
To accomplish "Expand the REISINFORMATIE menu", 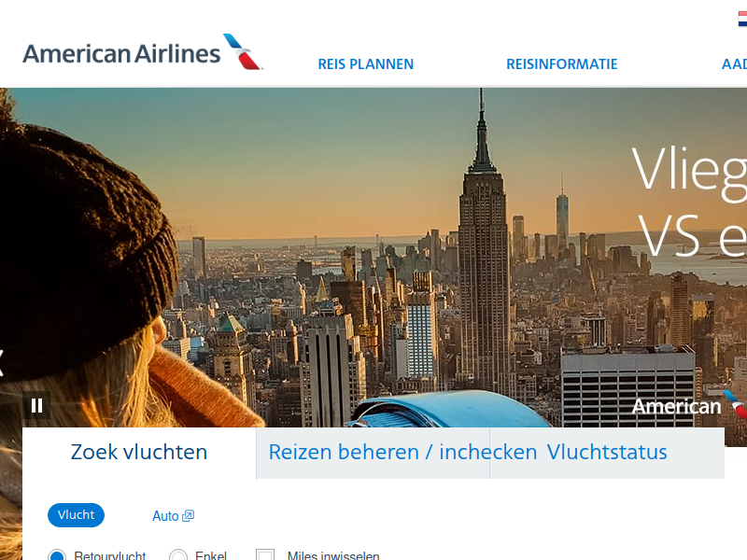I will [x=562, y=64].
